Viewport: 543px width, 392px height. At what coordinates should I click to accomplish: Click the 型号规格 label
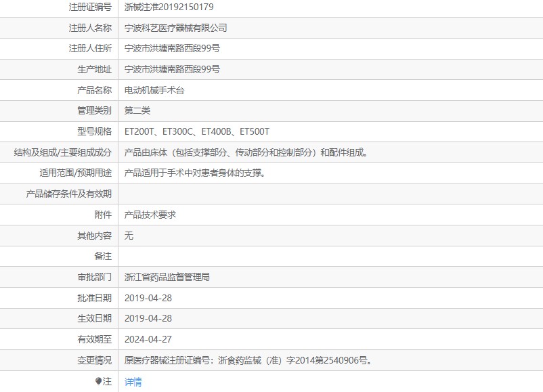pos(94,131)
